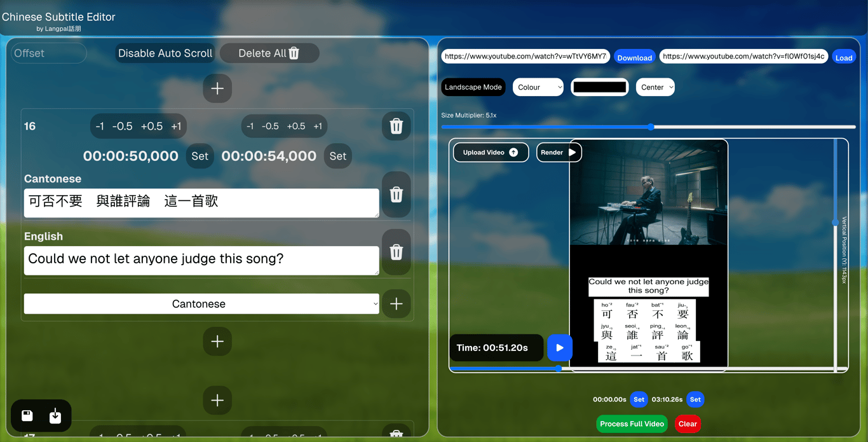Click the video timeline progress slider
868x442 pixels.
(648, 368)
